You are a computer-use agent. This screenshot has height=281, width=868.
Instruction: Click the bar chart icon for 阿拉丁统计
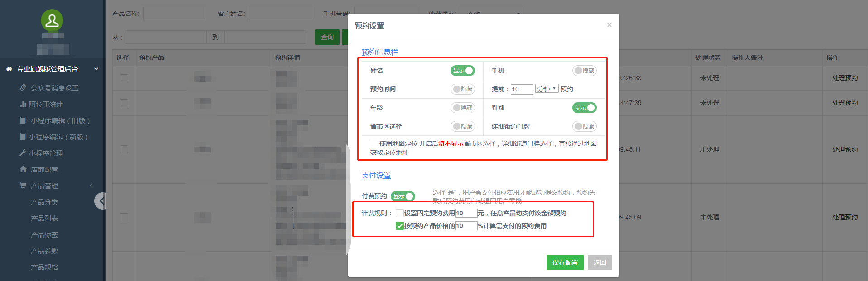tap(23, 104)
